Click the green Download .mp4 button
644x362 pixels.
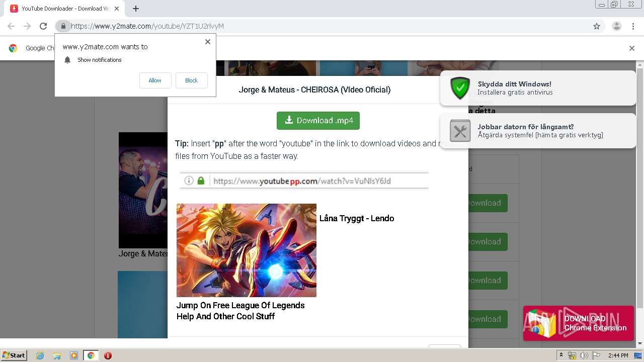point(318,121)
